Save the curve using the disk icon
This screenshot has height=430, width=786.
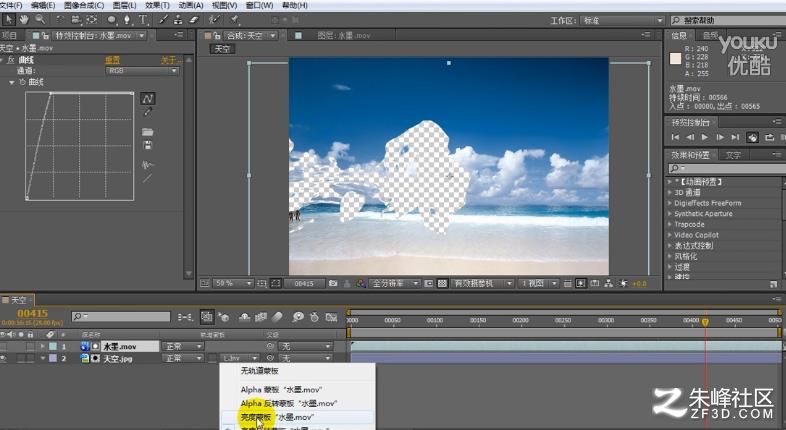click(x=147, y=145)
